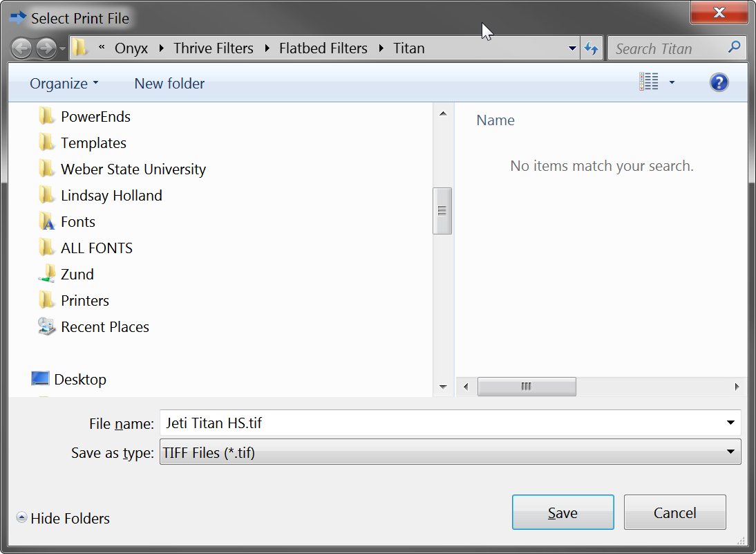Screen dimensions: 756x554
Task: Select Desktop in the navigation pane
Action: (x=80, y=379)
